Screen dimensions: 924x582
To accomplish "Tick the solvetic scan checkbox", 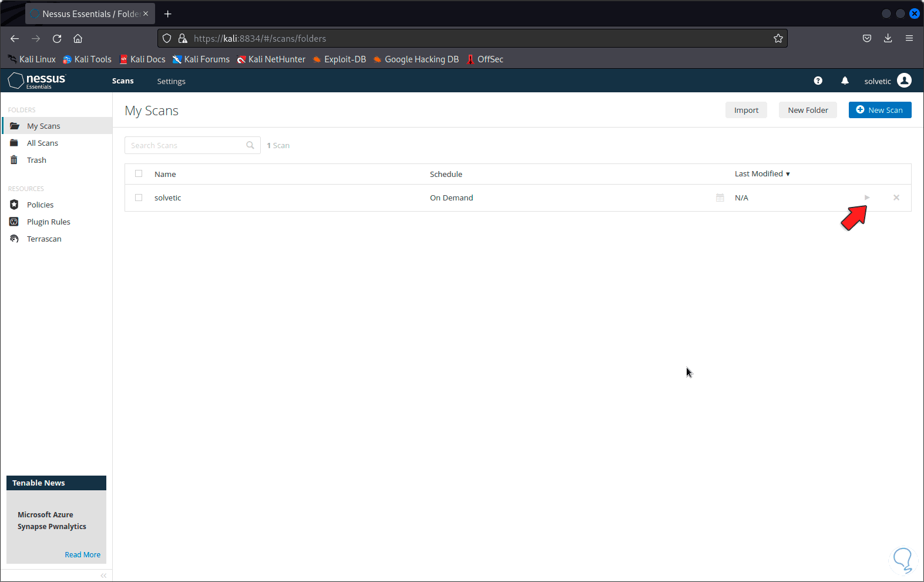I will [x=139, y=198].
